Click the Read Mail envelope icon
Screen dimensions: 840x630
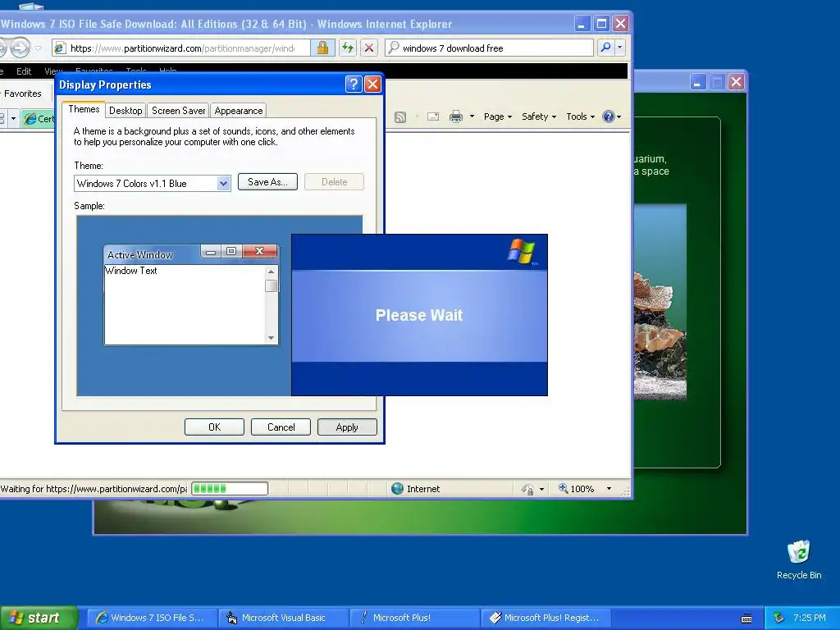tap(433, 116)
